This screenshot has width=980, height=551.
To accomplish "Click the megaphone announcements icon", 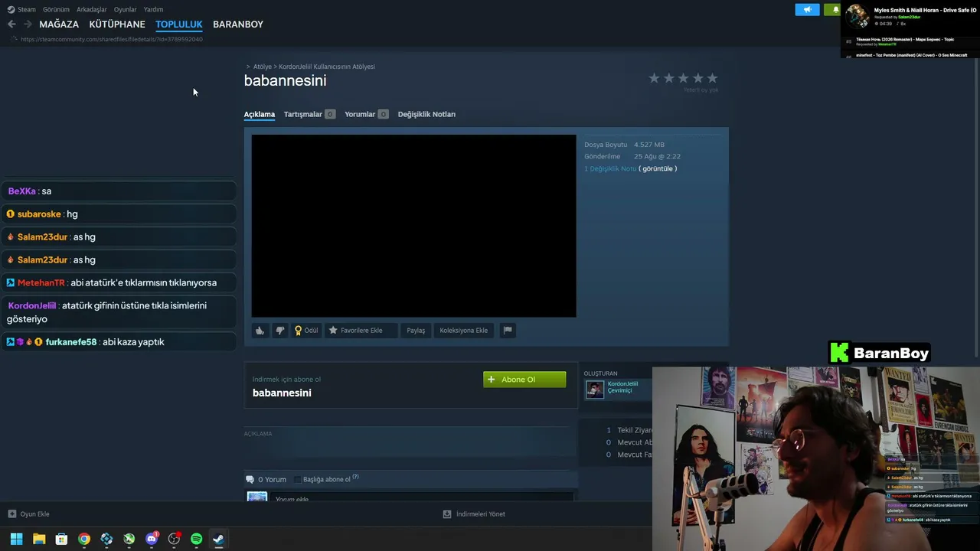I will (807, 9).
